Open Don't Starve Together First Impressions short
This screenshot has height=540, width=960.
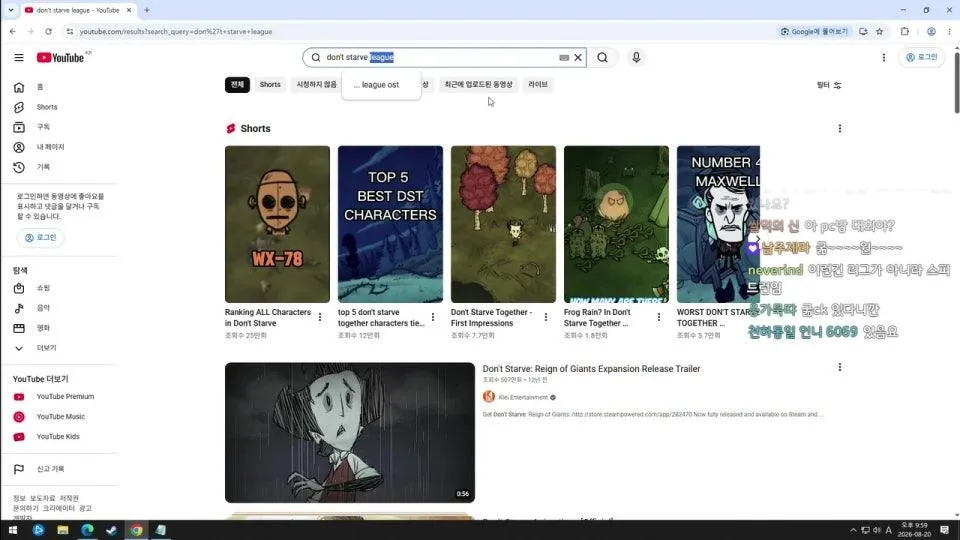[503, 224]
